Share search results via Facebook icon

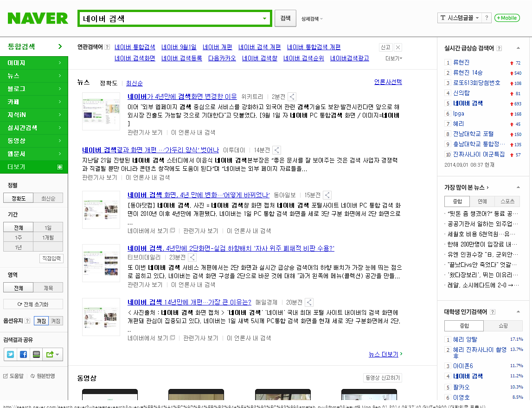23,354
